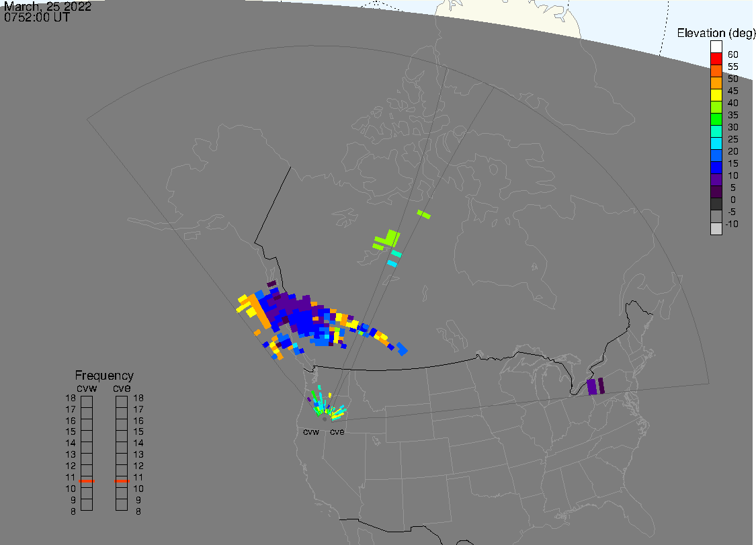
Task: Click the cvw frequency box between 14 and 15
Action: click(87, 436)
